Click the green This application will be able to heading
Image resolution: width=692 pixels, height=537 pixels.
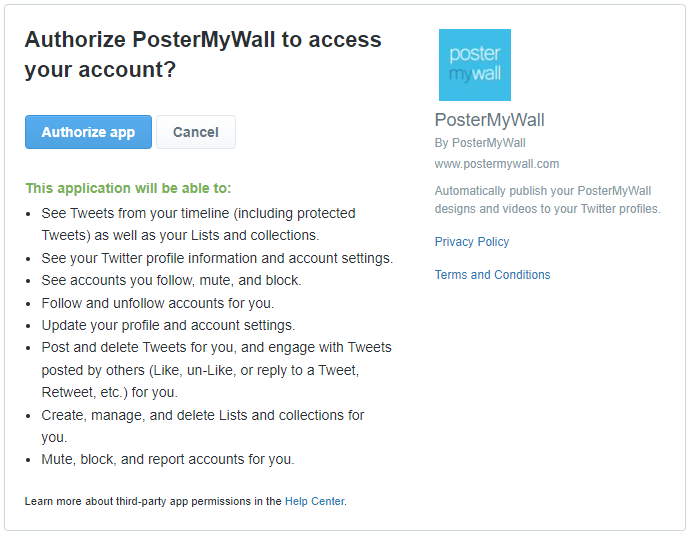pyautogui.click(x=128, y=188)
